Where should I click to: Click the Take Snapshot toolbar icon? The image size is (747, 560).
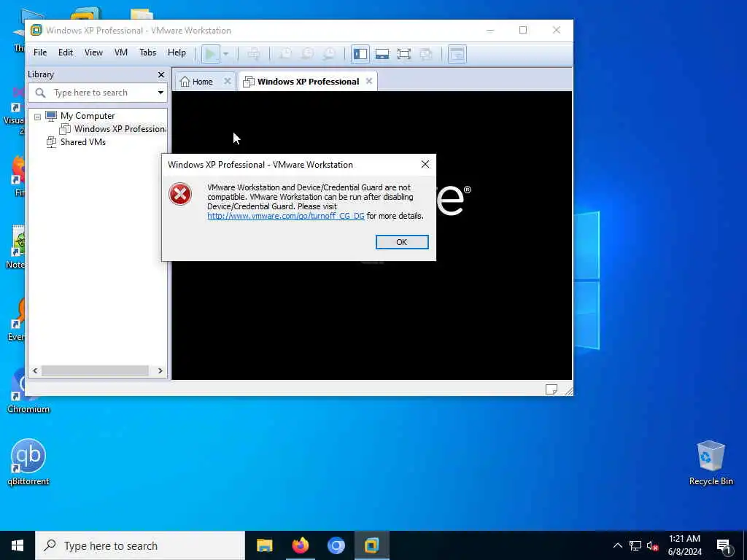pyautogui.click(x=285, y=54)
